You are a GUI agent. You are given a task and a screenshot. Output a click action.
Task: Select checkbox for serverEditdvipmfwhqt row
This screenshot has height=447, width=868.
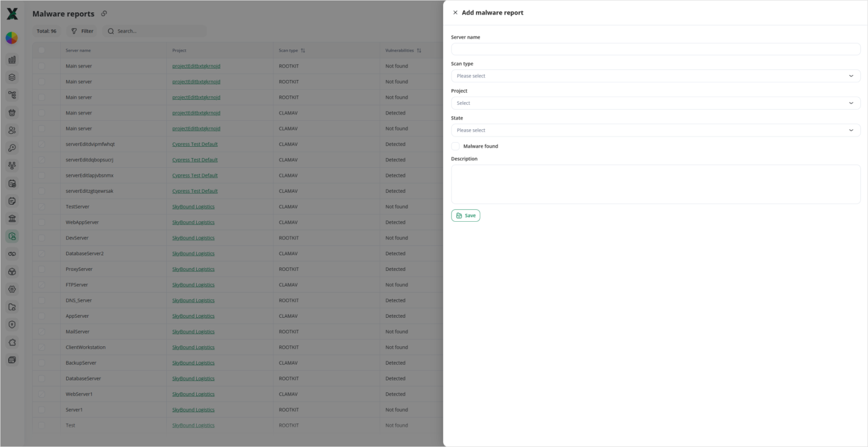pyautogui.click(x=41, y=144)
